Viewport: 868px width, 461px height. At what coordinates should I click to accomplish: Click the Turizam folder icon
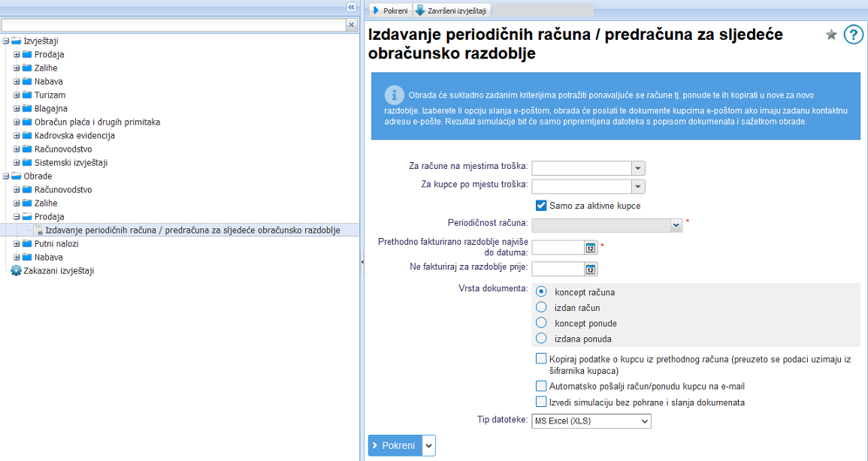coord(27,95)
